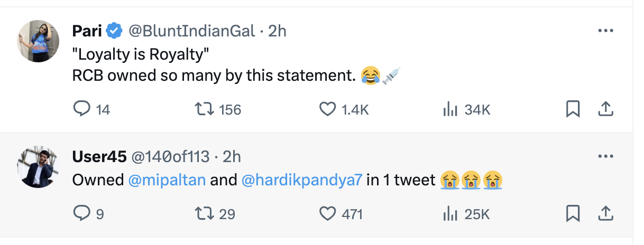Open the @hardikpandya7 mention link
This screenshot has height=245, width=644.
301,180
